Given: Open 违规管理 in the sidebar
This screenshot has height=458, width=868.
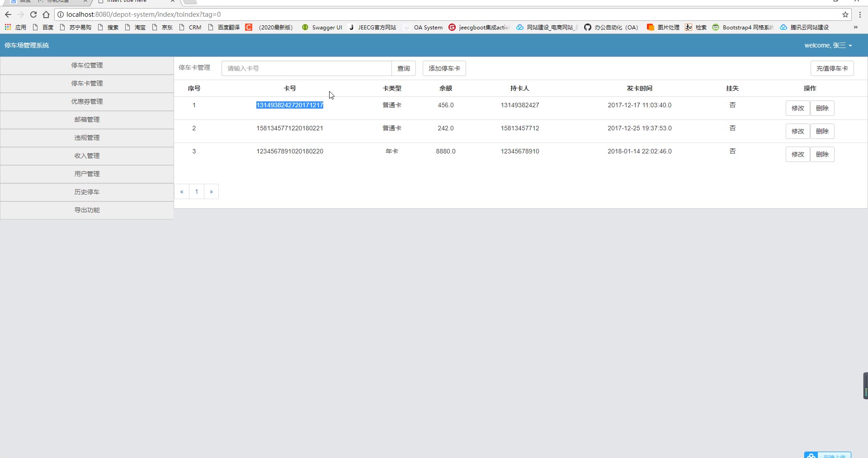Looking at the screenshot, I should tap(87, 138).
